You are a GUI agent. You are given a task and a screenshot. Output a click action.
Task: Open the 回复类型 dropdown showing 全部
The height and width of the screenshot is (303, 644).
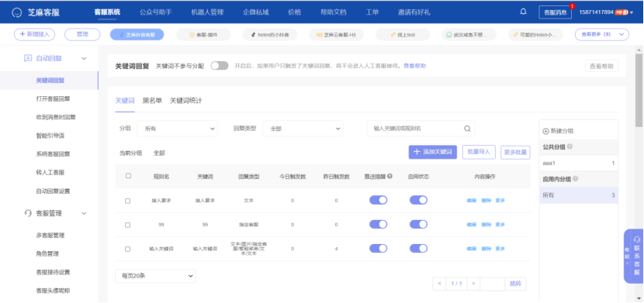[303, 129]
